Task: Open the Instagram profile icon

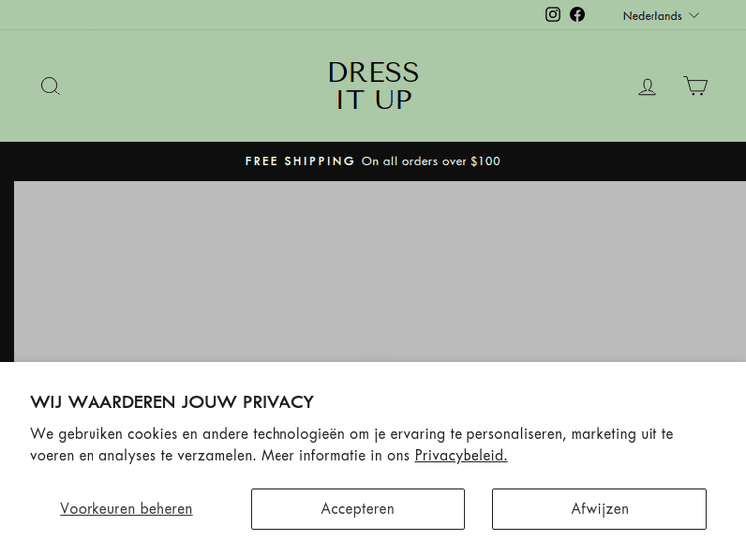Action: click(x=552, y=14)
